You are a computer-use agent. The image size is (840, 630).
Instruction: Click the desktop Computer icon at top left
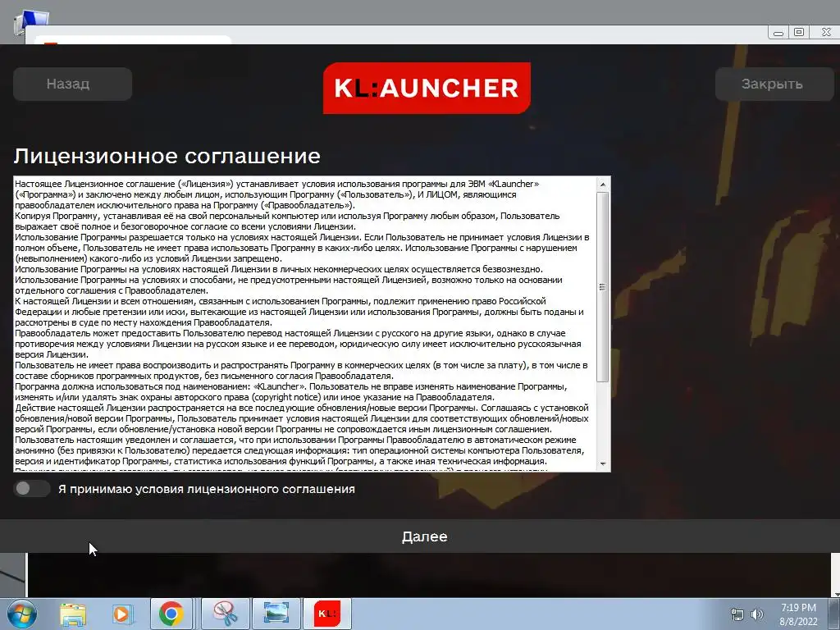point(30,21)
